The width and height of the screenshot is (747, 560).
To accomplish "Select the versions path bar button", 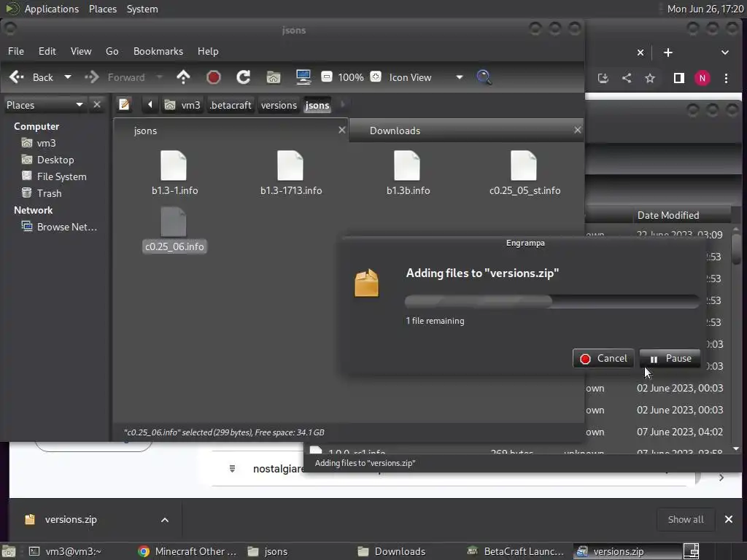I will (x=279, y=105).
